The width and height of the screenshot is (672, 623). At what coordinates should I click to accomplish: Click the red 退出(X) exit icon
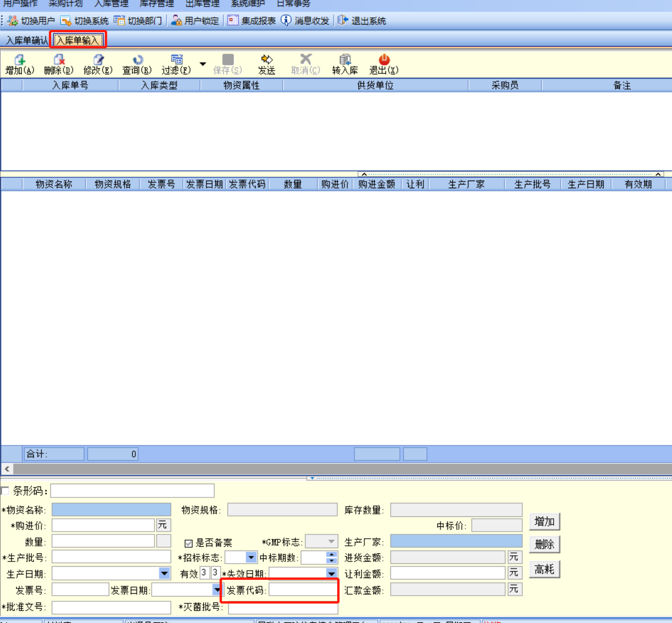point(384,60)
